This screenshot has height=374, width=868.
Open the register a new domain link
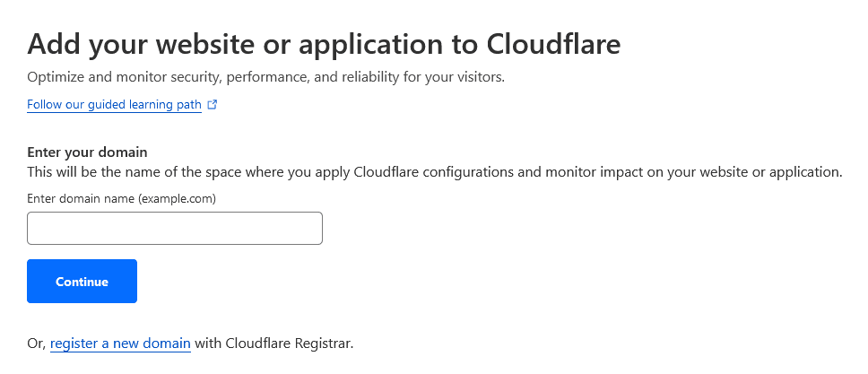(120, 344)
